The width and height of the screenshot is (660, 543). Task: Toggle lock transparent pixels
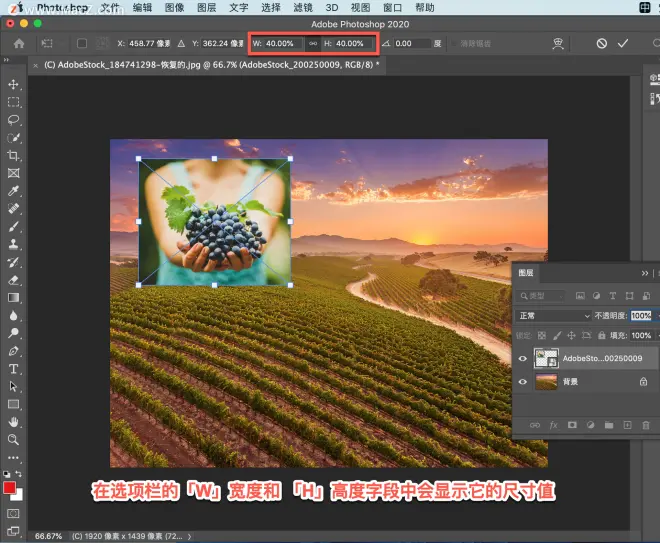click(x=542, y=335)
